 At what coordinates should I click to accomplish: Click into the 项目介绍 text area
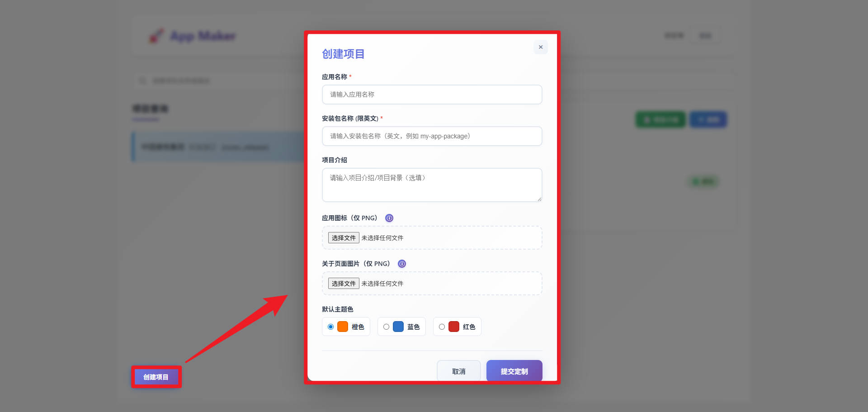tap(432, 185)
